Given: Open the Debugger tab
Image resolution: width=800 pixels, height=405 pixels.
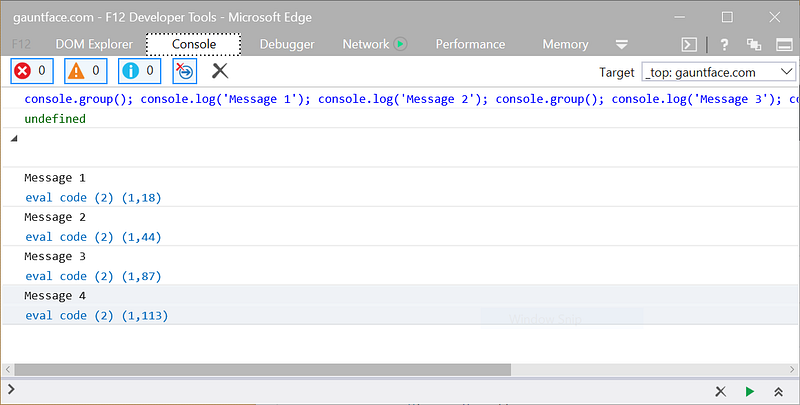Looking at the screenshot, I should (287, 44).
